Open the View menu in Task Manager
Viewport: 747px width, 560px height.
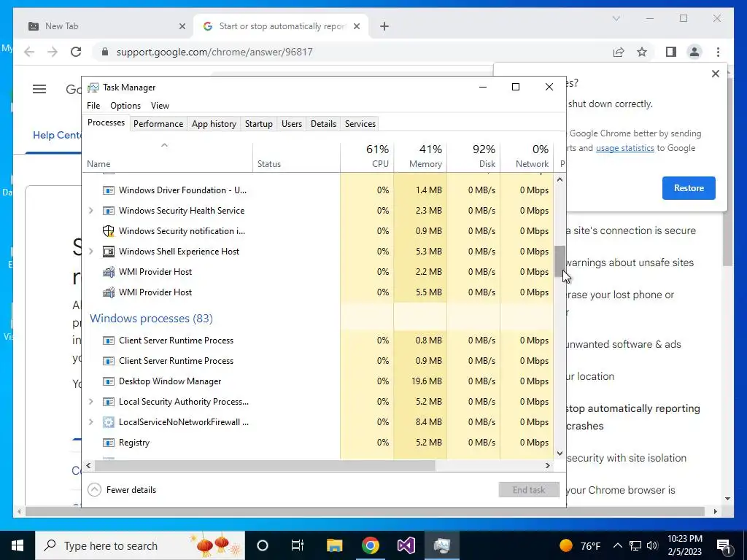tap(160, 106)
